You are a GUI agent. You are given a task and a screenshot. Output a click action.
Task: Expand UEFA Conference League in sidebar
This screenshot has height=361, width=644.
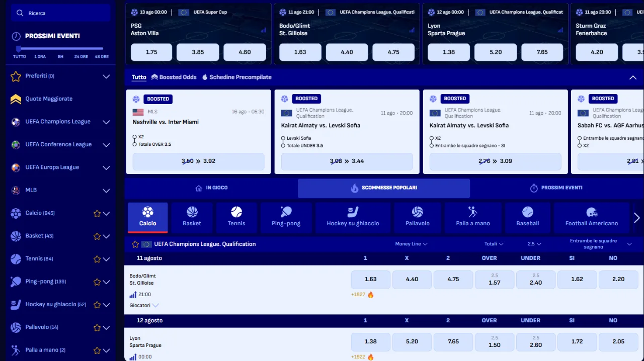point(106,145)
